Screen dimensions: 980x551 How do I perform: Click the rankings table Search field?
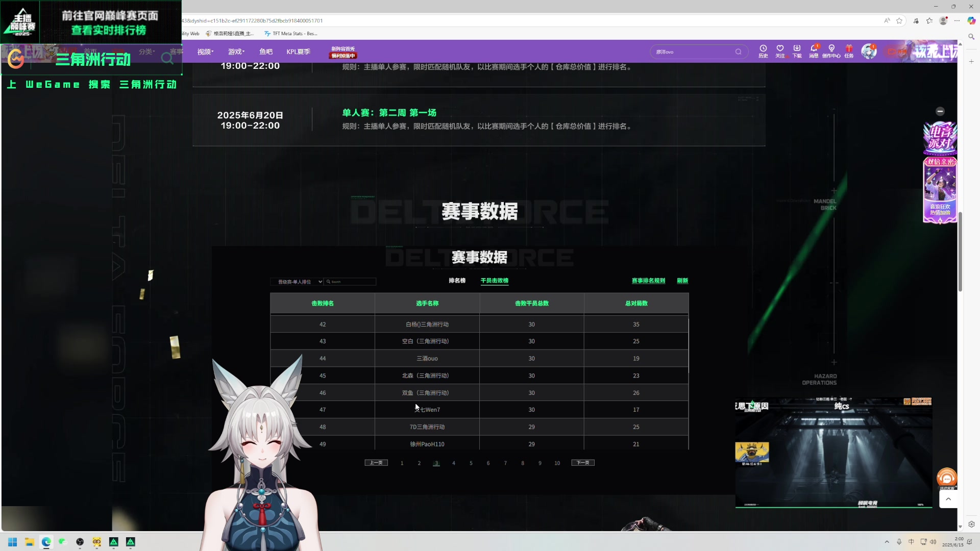350,282
